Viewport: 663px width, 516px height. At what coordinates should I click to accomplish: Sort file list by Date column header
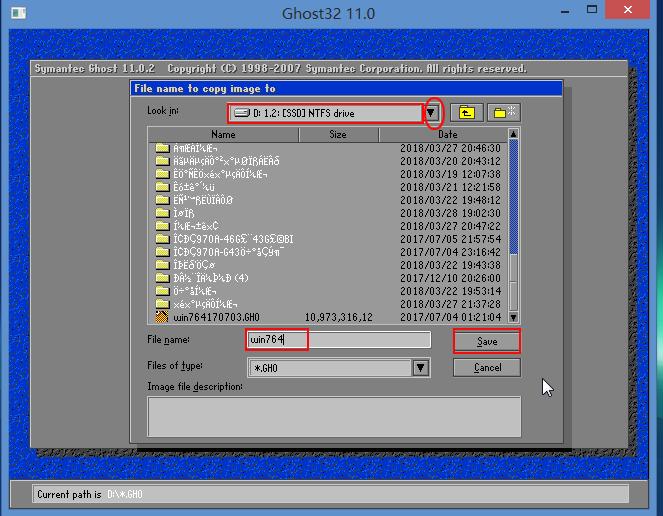click(447, 134)
